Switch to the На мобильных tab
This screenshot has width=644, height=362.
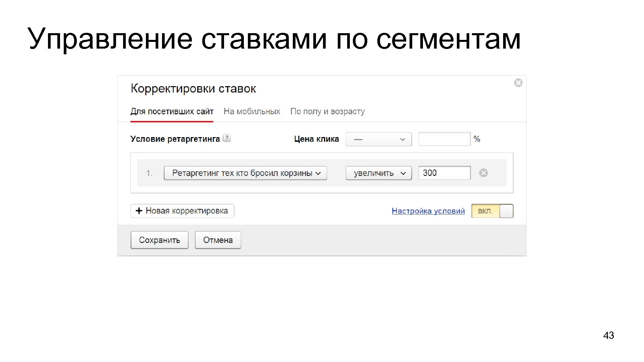coord(252,112)
